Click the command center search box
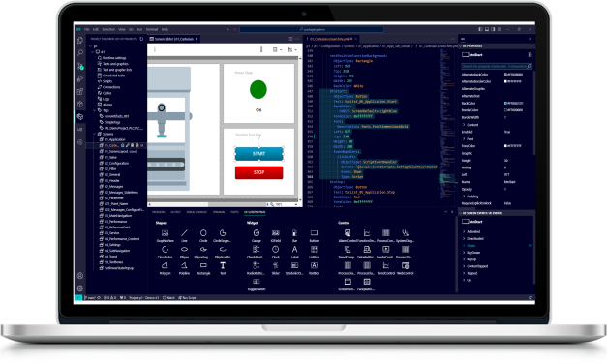The image size is (607, 364). pos(312,29)
